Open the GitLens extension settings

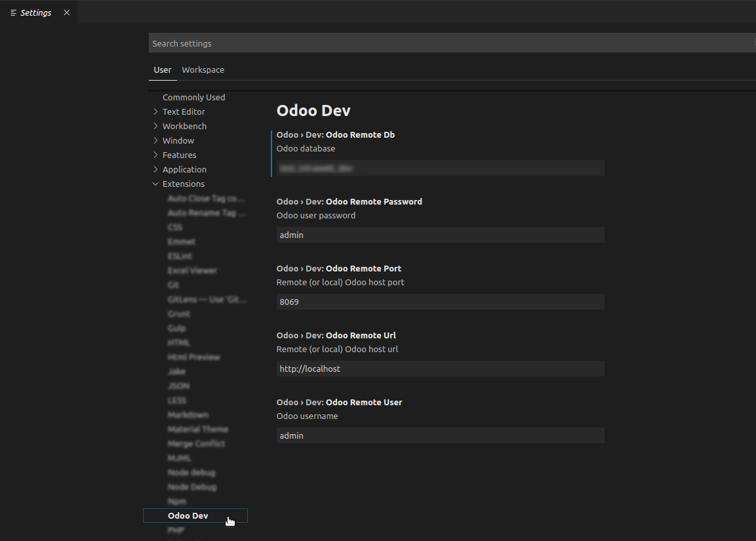click(207, 300)
